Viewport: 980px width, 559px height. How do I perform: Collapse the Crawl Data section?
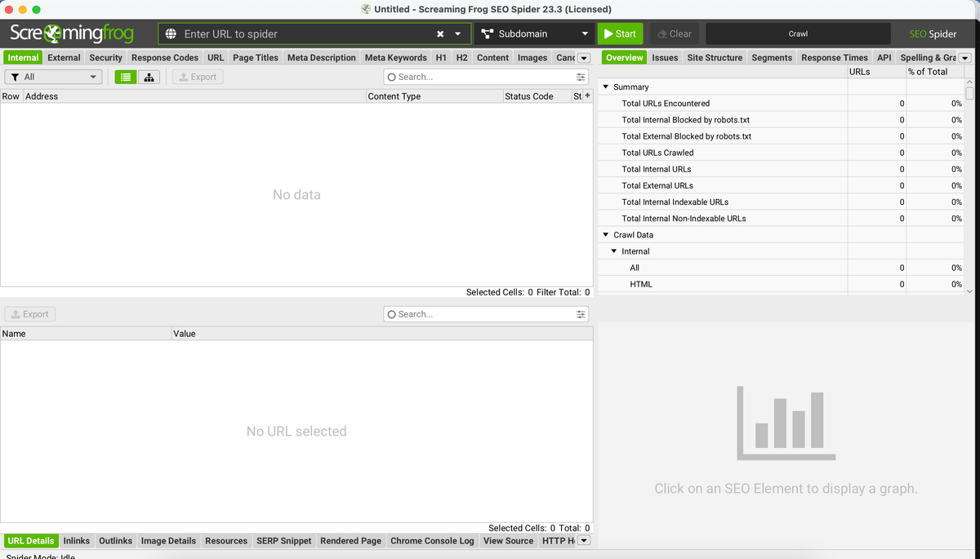click(x=605, y=234)
